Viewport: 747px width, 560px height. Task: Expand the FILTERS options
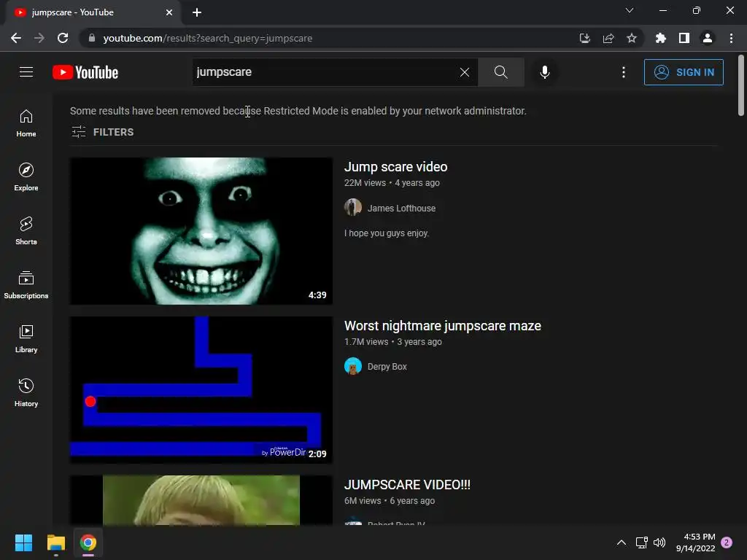[102, 132]
